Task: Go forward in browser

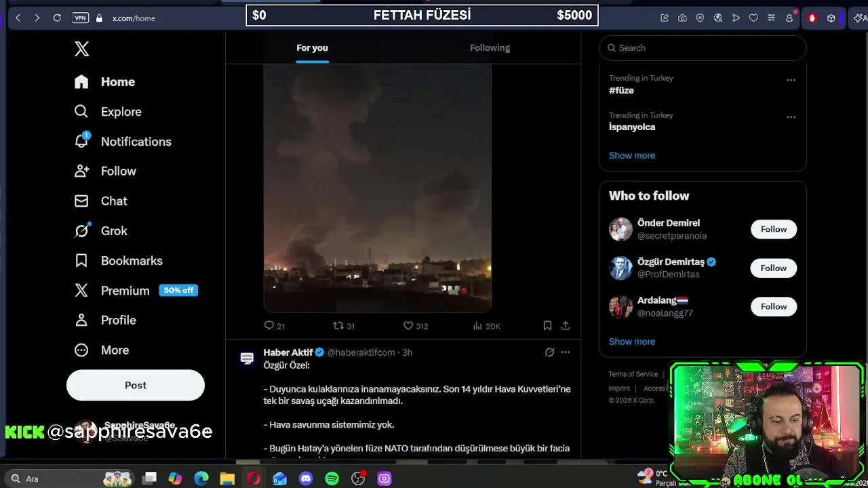Action: [37, 18]
